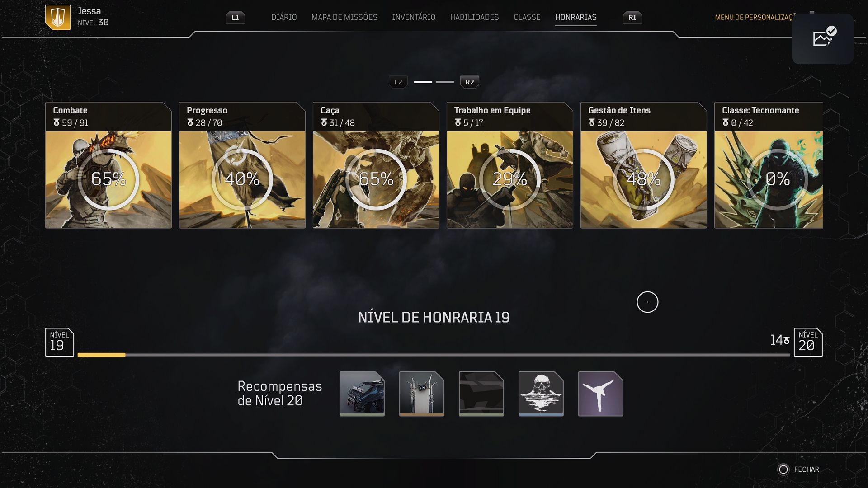Open the Classe: Tecnomante card
This screenshot has height=488, width=868.
pyautogui.click(x=769, y=165)
